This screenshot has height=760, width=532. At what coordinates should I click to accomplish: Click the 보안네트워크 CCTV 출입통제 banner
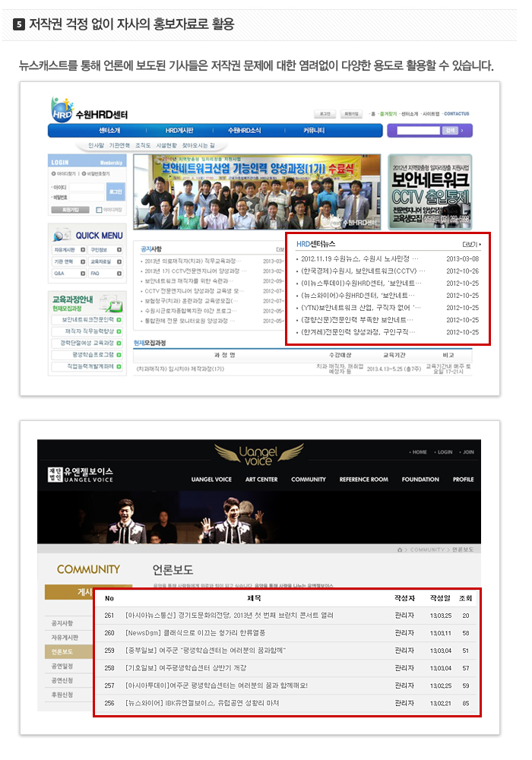click(x=429, y=192)
